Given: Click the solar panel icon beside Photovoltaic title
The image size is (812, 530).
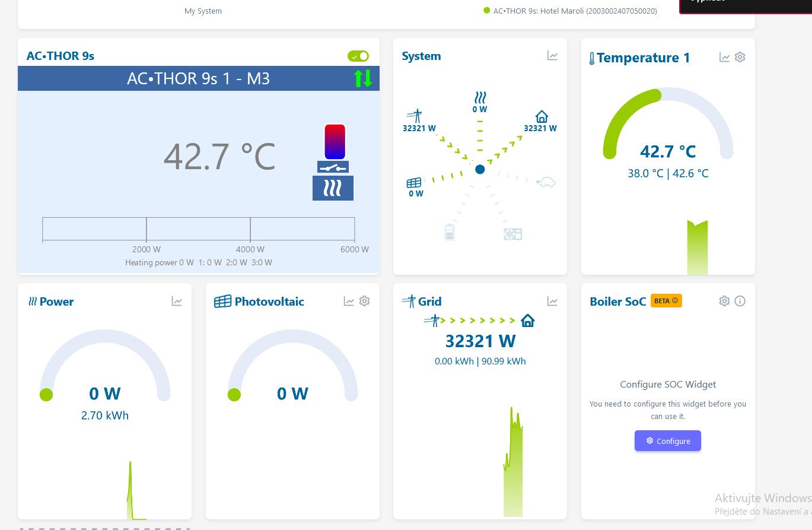Looking at the screenshot, I should (x=222, y=302).
